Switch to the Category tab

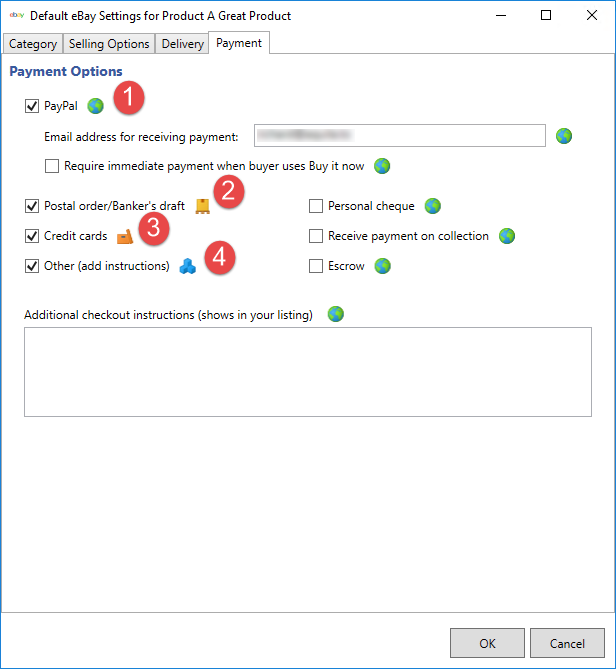pyautogui.click(x=33, y=44)
